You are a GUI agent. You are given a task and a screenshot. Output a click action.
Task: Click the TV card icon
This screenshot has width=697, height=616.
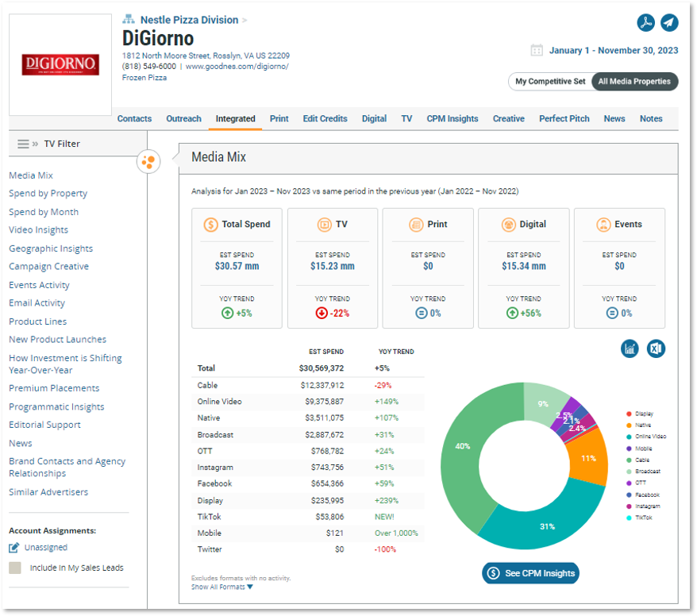point(324,225)
